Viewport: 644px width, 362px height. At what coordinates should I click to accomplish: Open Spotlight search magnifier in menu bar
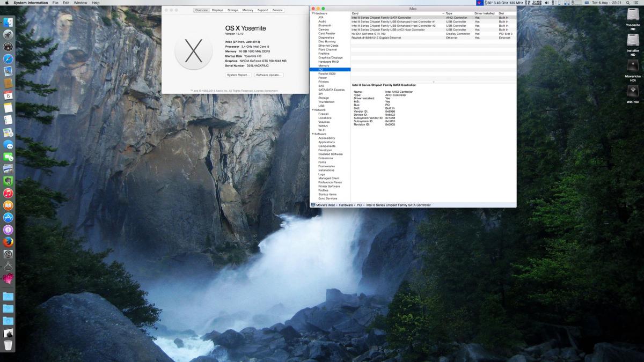tap(628, 3)
